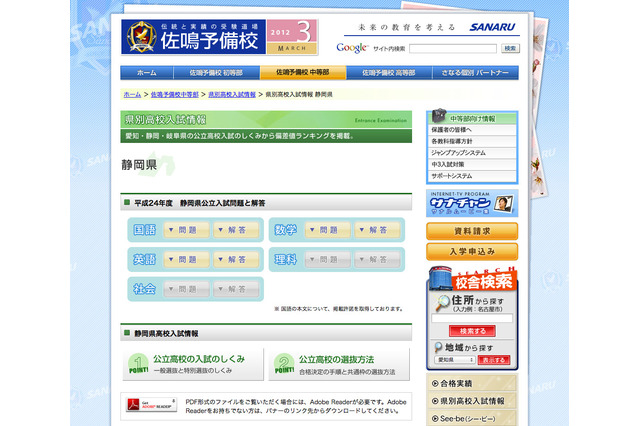Open ジャンプアップシステム sidebar link
This screenshot has height=426, width=640.
(x=459, y=153)
